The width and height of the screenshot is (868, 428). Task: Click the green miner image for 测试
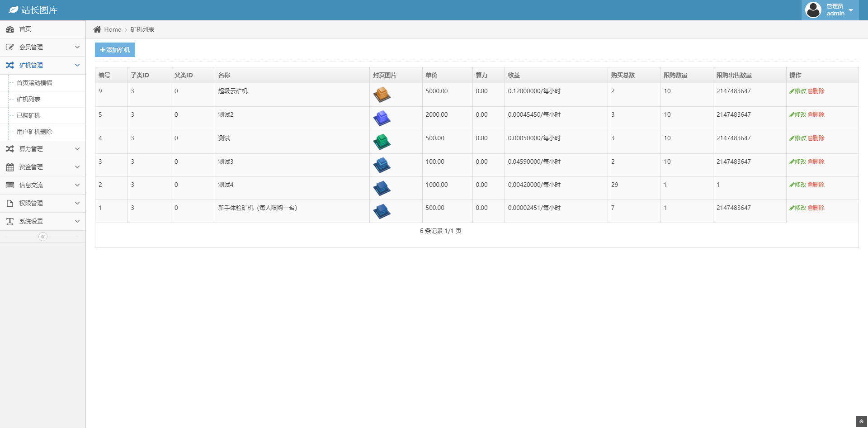(382, 142)
